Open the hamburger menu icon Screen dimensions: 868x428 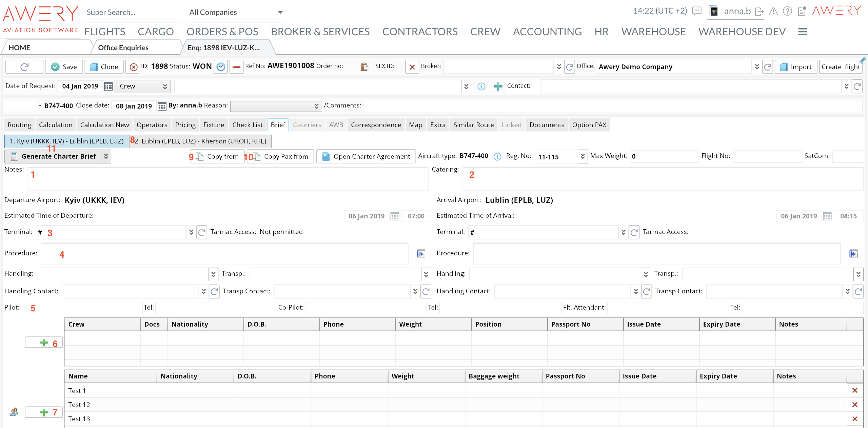tap(803, 32)
